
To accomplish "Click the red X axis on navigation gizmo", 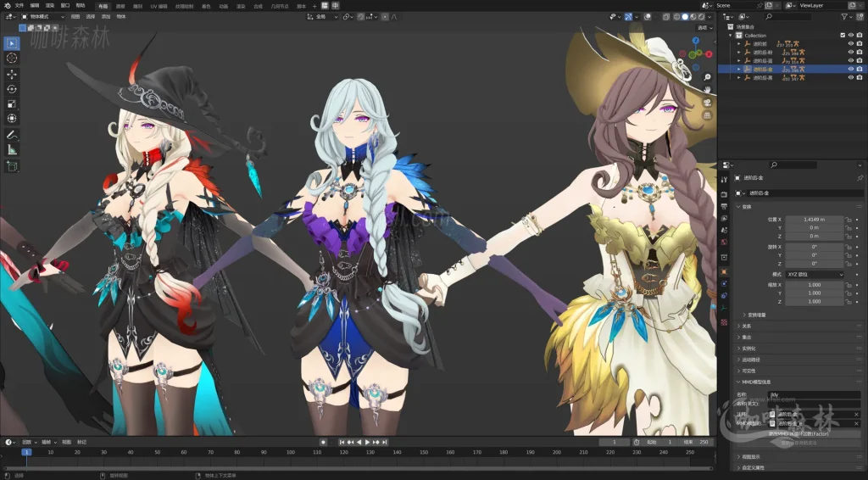I will [709, 54].
